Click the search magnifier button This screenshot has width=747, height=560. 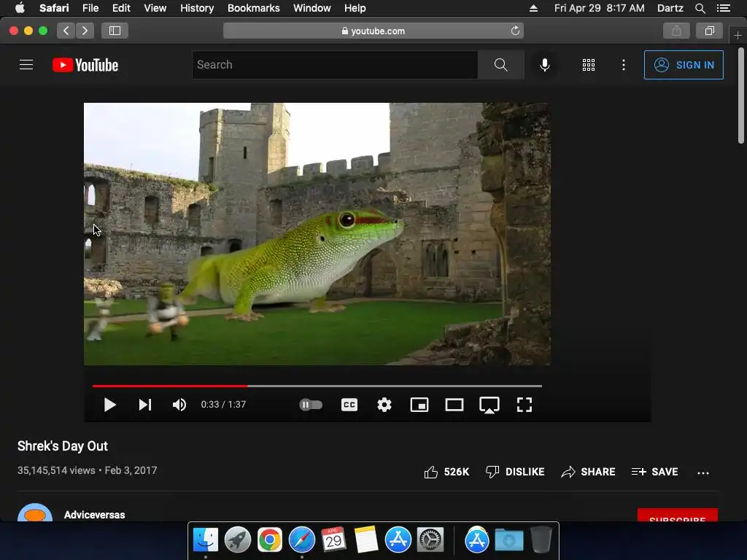click(x=500, y=65)
